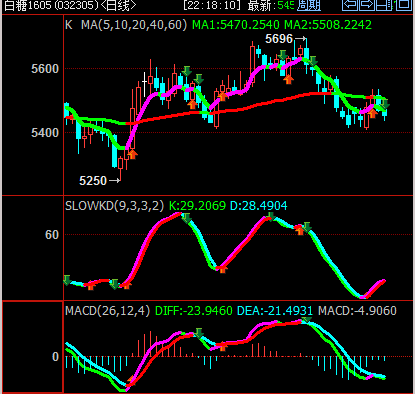Click the D:28.4904 value readout
The image size is (415, 394).
coord(259,206)
